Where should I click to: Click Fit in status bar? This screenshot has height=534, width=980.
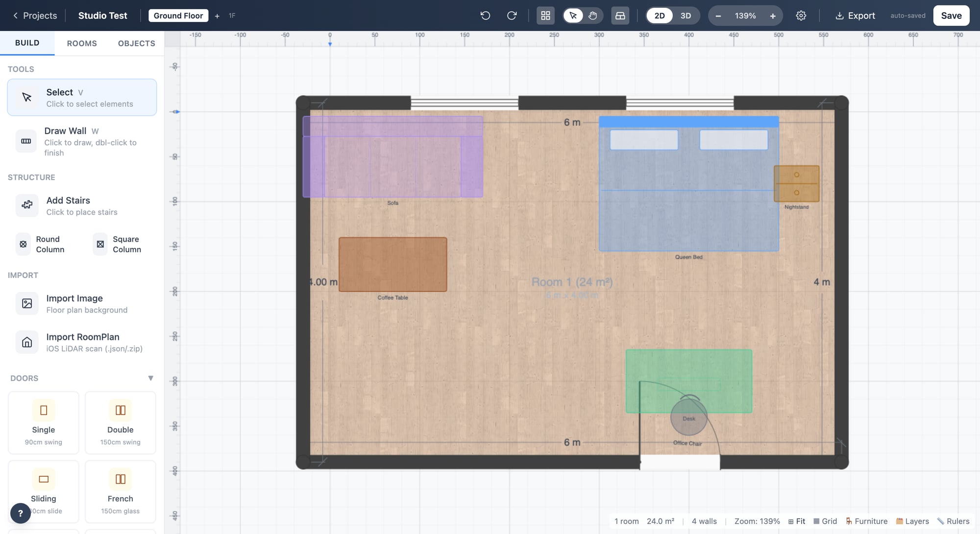tap(797, 521)
